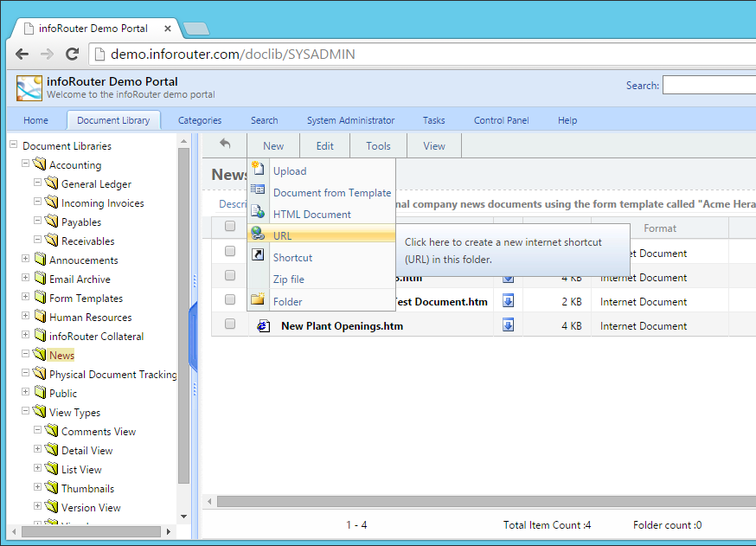The height and width of the screenshot is (546, 756).
Task: Click the Email Archive folder icon
Action: (x=41, y=279)
